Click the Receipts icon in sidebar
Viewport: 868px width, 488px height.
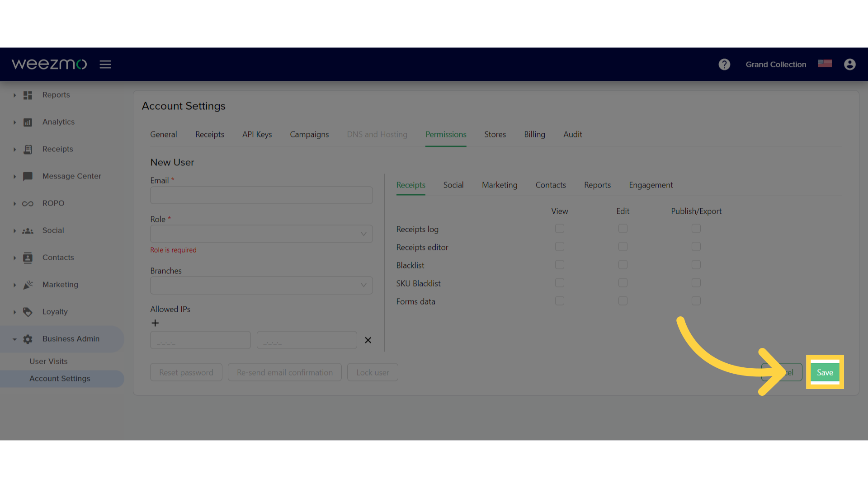pyautogui.click(x=28, y=149)
